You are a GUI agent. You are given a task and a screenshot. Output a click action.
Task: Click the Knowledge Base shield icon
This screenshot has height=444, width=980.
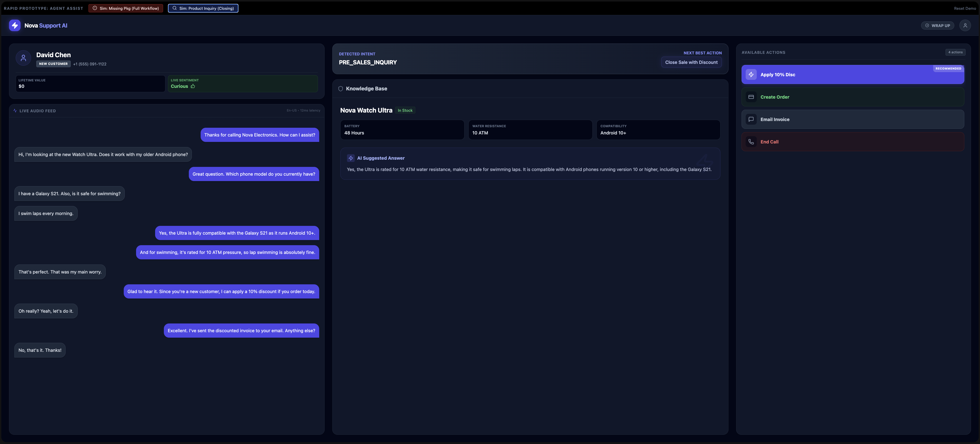(x=341, y=89)
